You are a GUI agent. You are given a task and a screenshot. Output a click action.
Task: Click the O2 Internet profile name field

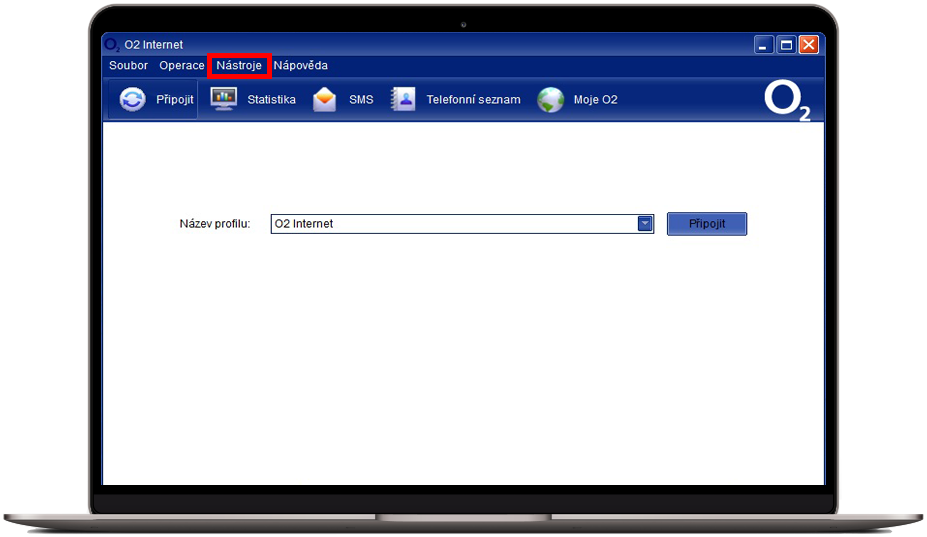tap(452, 224)
